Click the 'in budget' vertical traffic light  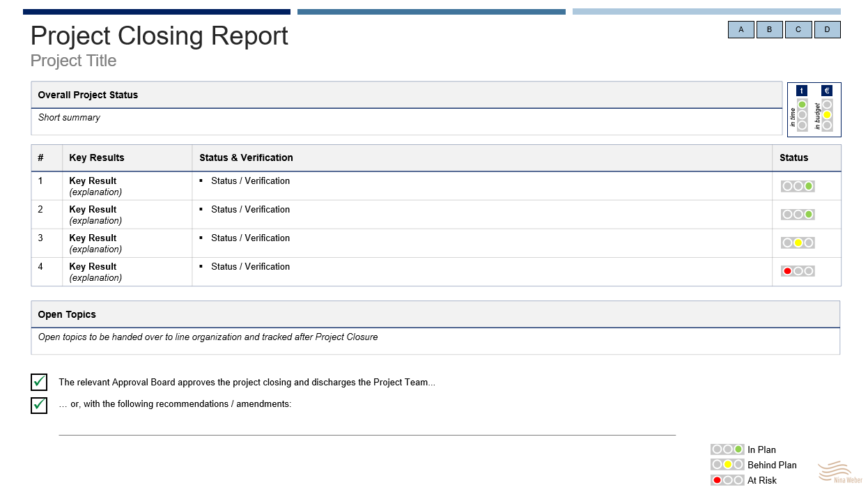click(x=827, y=115)
